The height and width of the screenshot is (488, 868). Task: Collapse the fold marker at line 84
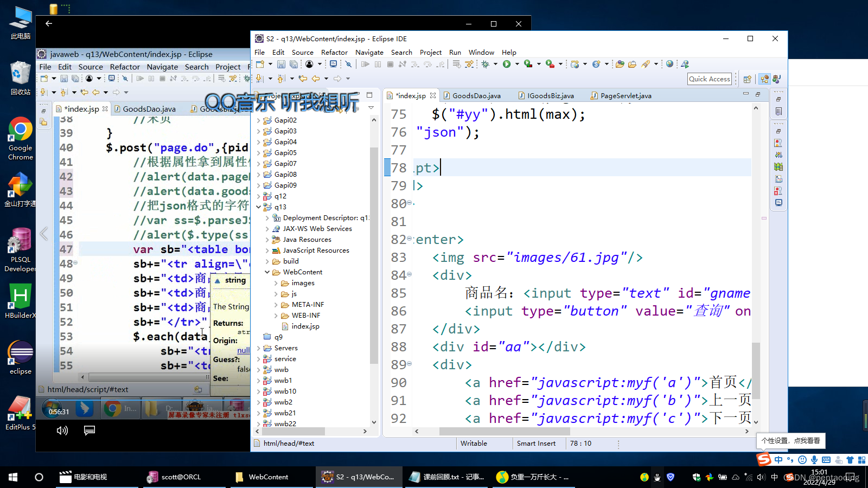pos(410,274)
